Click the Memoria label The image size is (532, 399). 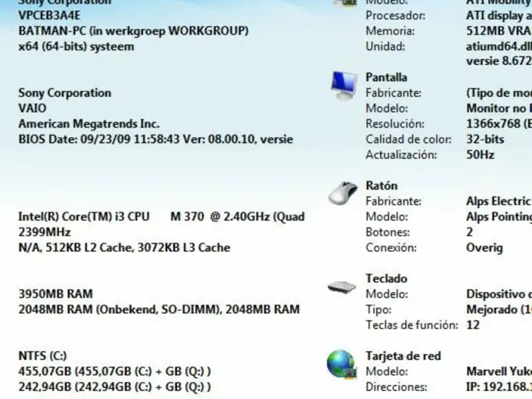390,31
